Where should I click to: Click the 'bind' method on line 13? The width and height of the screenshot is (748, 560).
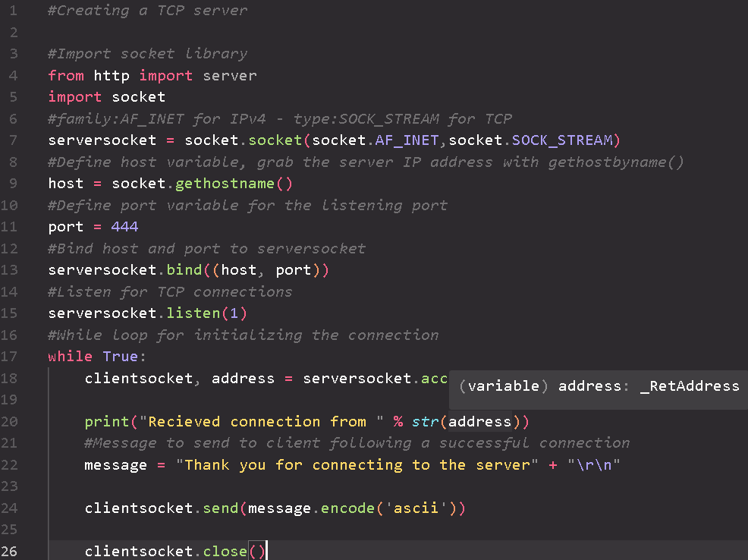click(184, 270)
